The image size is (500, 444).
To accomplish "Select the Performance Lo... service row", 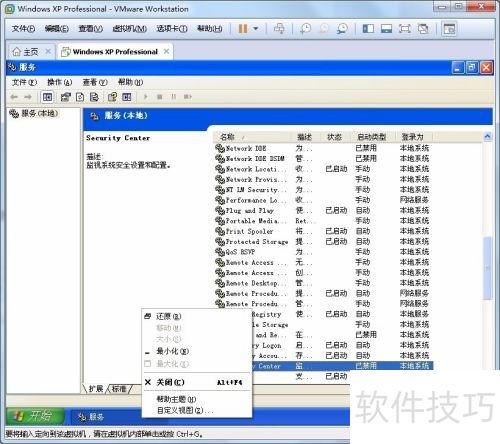I will [323, 200].
